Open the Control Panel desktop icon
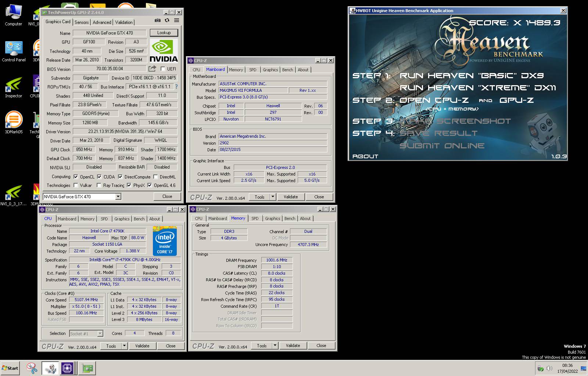 click(14, 51)
